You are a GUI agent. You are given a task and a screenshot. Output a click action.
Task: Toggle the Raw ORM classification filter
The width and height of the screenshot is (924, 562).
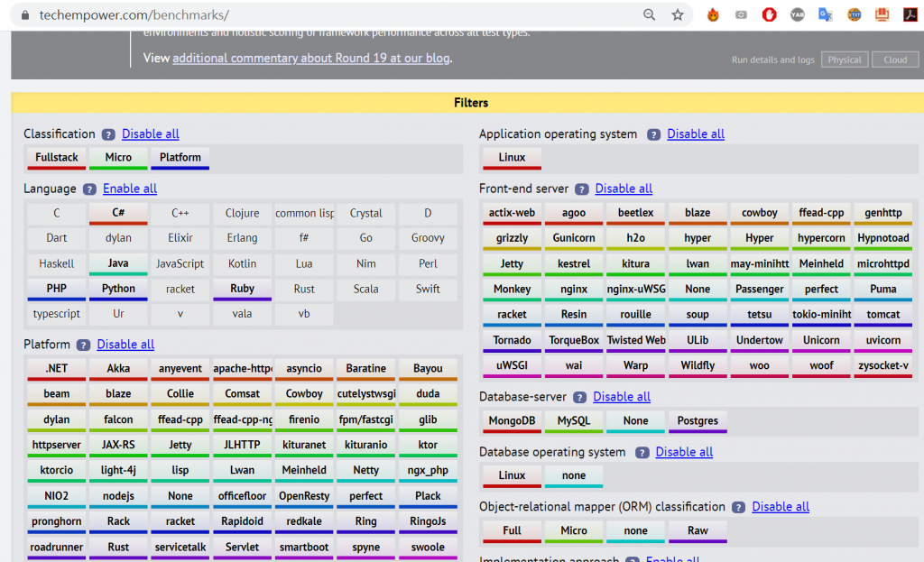pos(698,531)
